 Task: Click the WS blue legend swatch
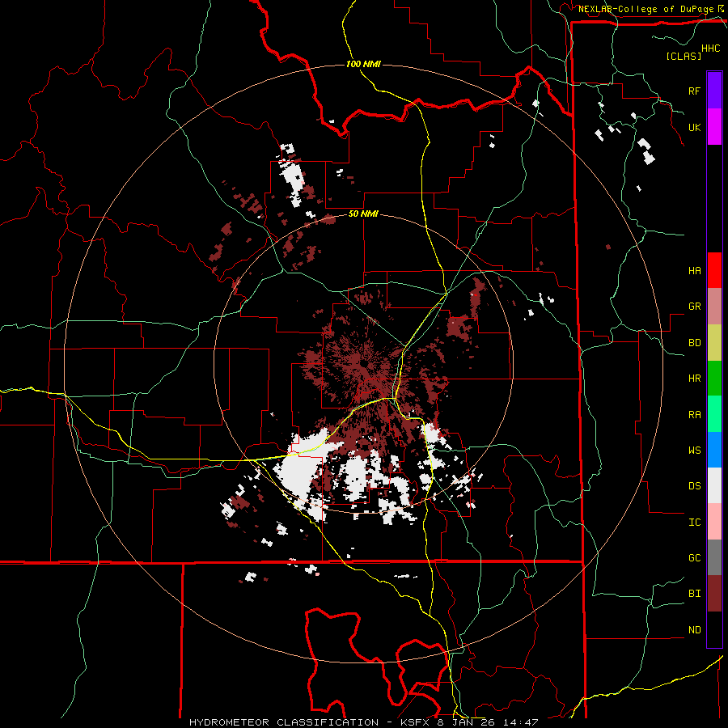[x=714, y=450]
